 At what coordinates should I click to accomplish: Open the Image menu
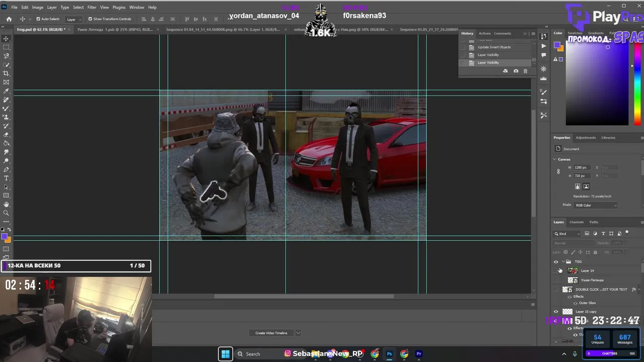(x=38, y=7)
